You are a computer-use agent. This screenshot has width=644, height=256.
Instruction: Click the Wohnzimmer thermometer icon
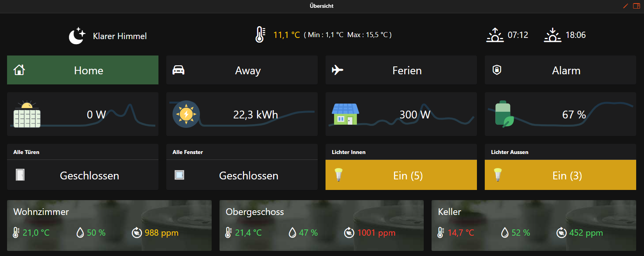(x=16, y=233)
